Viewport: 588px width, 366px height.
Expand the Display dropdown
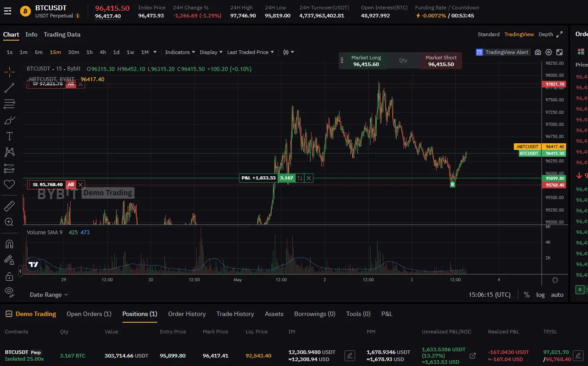tap(211, 52)
